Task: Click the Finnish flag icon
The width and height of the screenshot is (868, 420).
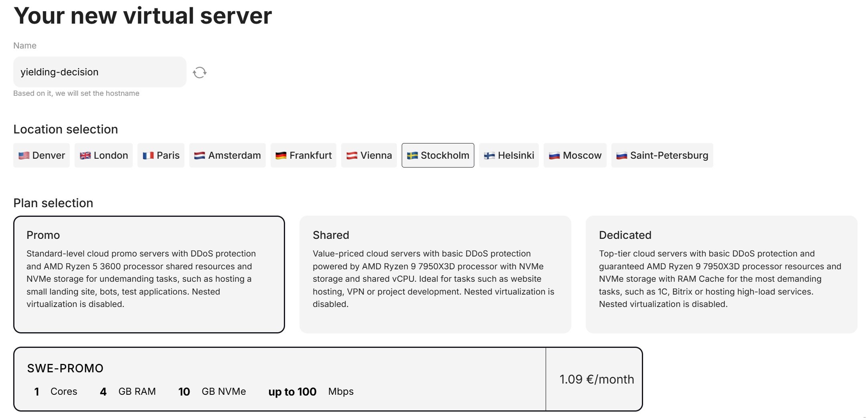Action: [x=489, y=155]
